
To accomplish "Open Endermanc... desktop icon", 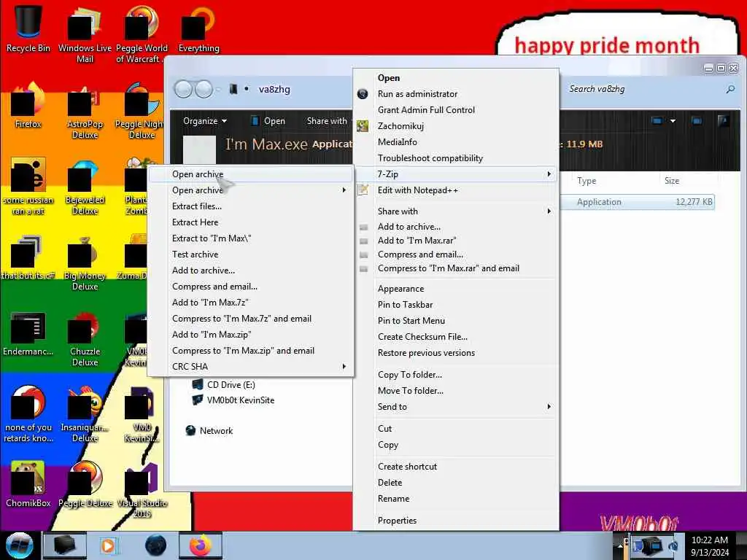I will pyautogui.click(x=28, y=333).
